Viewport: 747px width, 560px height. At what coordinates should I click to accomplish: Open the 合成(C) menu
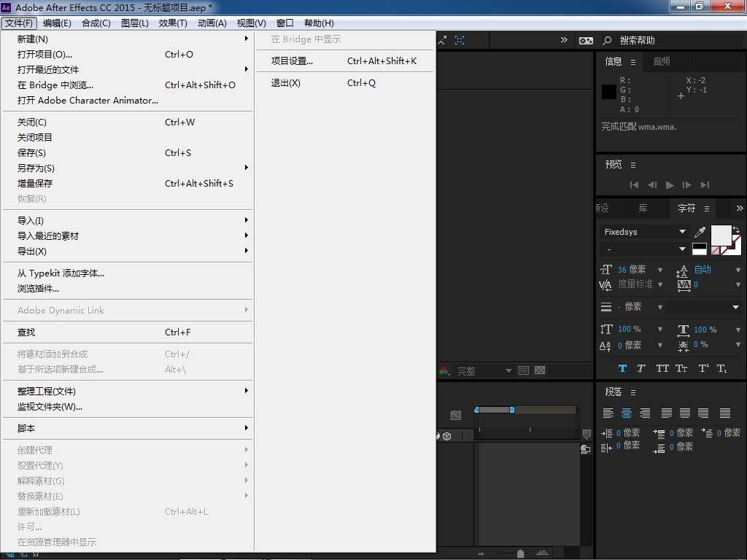[96, 23]
